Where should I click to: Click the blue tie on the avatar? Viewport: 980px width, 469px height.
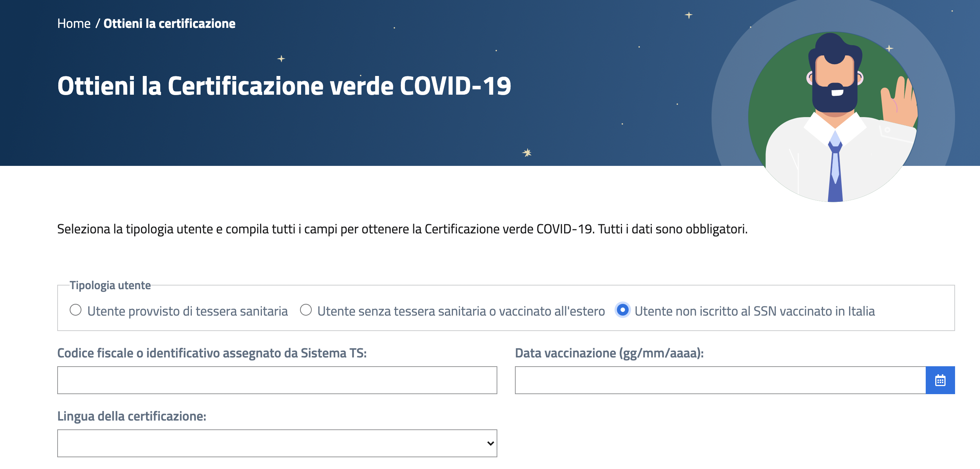(835, 171)
